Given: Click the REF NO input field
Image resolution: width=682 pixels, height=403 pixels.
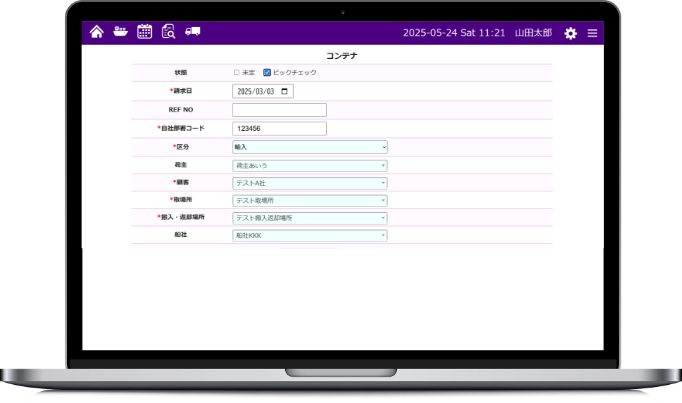Looking at the screenshot, I should 279,110.
